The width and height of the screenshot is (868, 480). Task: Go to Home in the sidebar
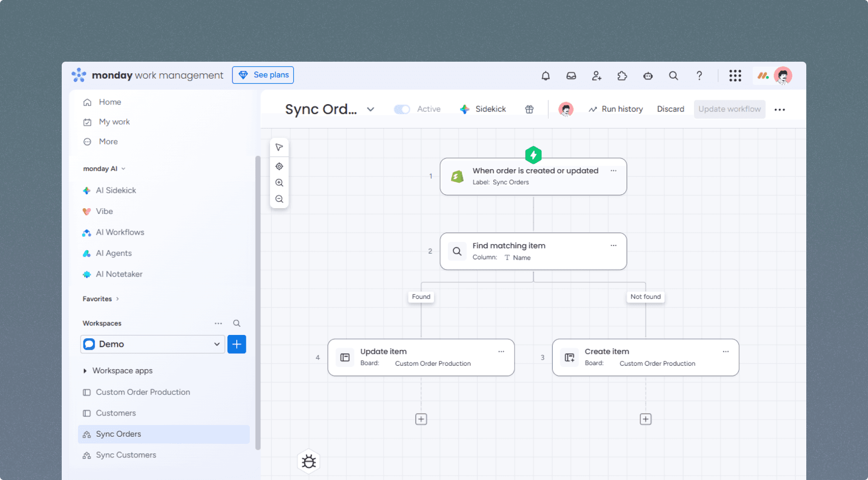[110, 102]
